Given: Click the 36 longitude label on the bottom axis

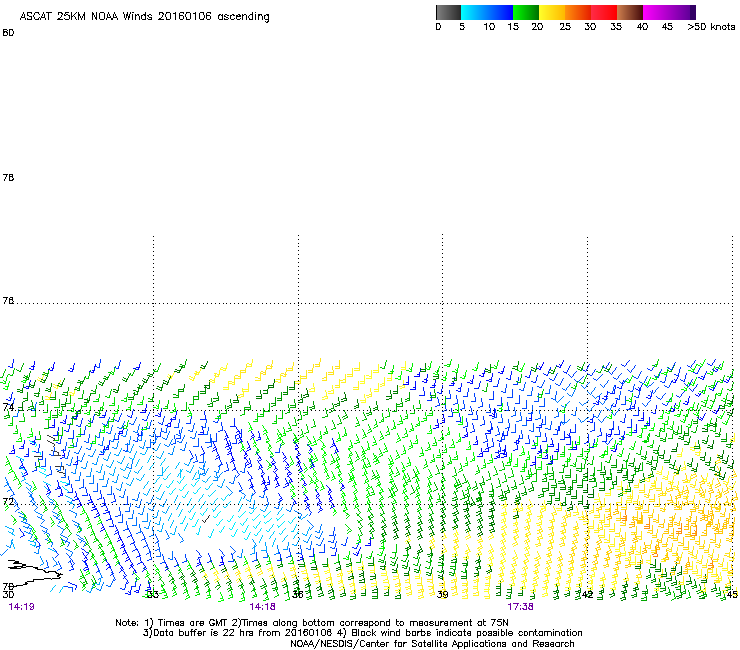Looking at the screenshot, I should tap(297, 594).
